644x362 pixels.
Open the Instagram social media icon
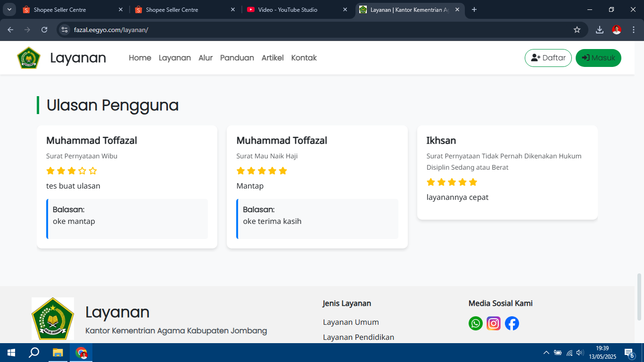point(494,323)
